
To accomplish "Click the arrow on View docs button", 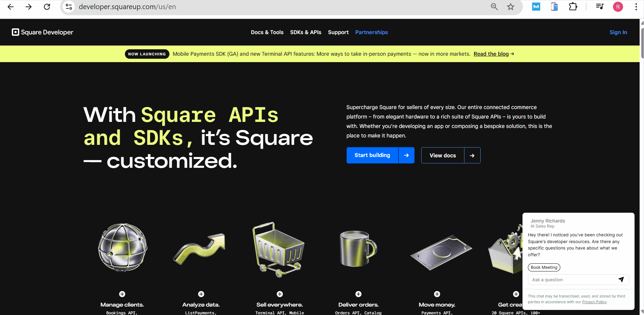I will tap(472, 155).
